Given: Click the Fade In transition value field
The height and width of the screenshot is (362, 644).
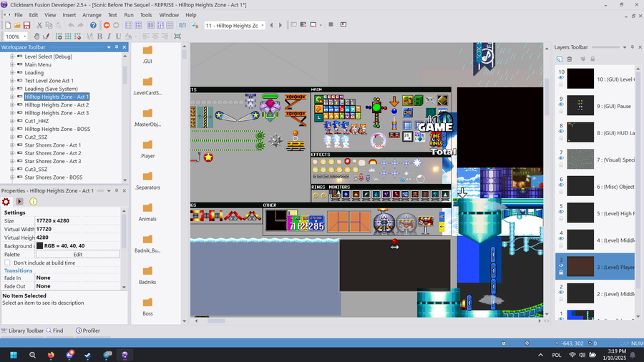Looking at the screenshot, I should click(x=77, y=278).
